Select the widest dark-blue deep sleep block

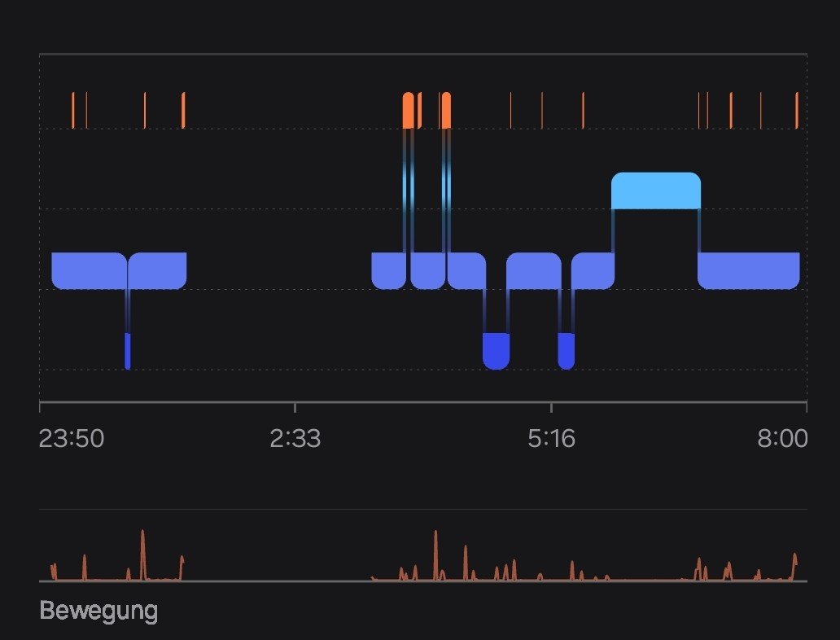(496, 350)
